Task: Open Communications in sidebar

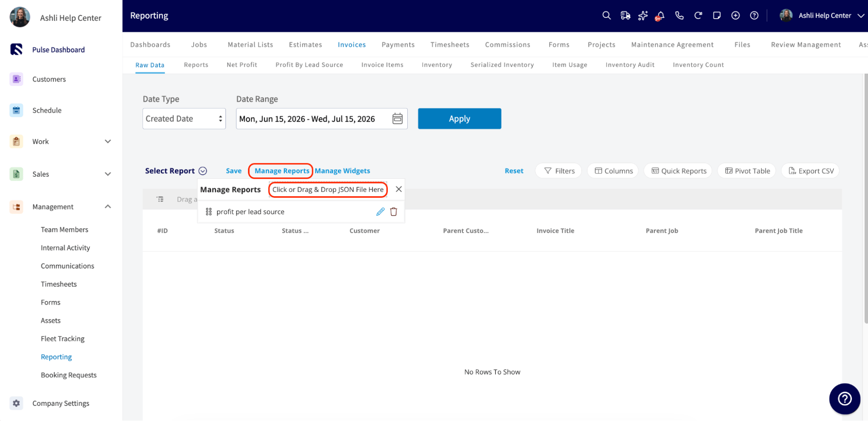Action: (67, 266)
